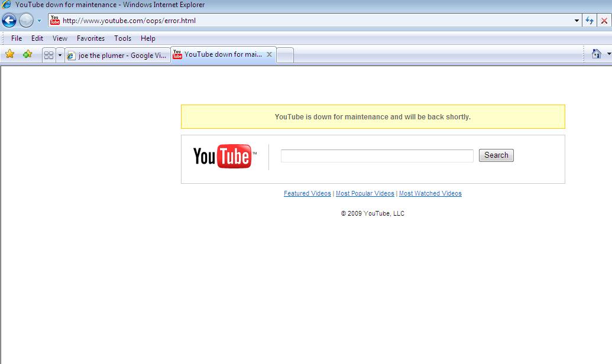Click the maintenance notice banner text
The height and width of the screenshot is (364, 612).
pos(373,116)
